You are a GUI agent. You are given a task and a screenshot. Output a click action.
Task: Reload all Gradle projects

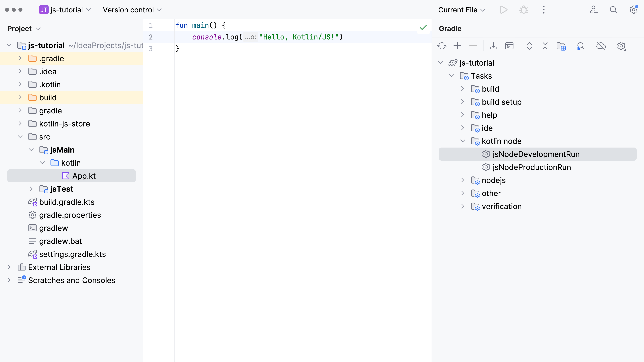pyautogui.click(x=441, y=46)
